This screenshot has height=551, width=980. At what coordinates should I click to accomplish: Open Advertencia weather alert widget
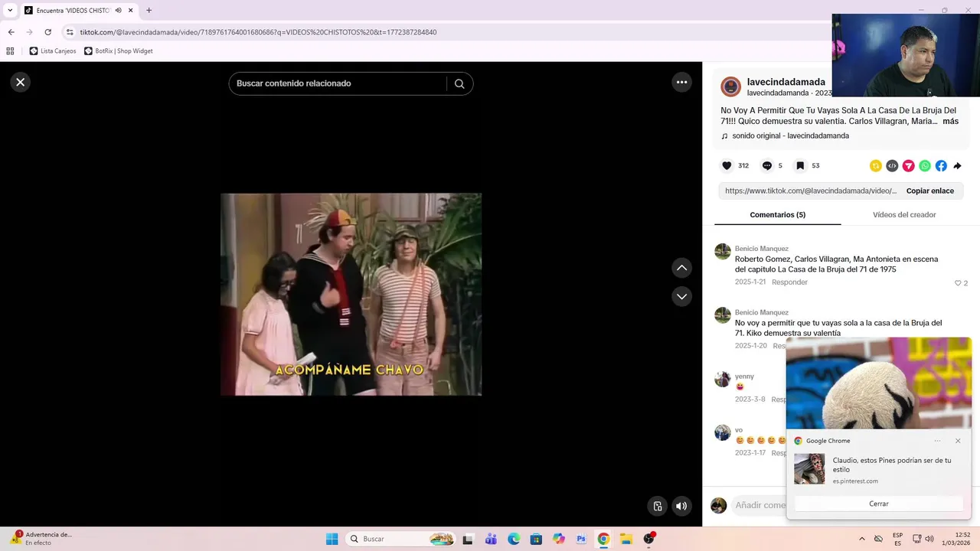pyautogui.click(x=42, y=539)
